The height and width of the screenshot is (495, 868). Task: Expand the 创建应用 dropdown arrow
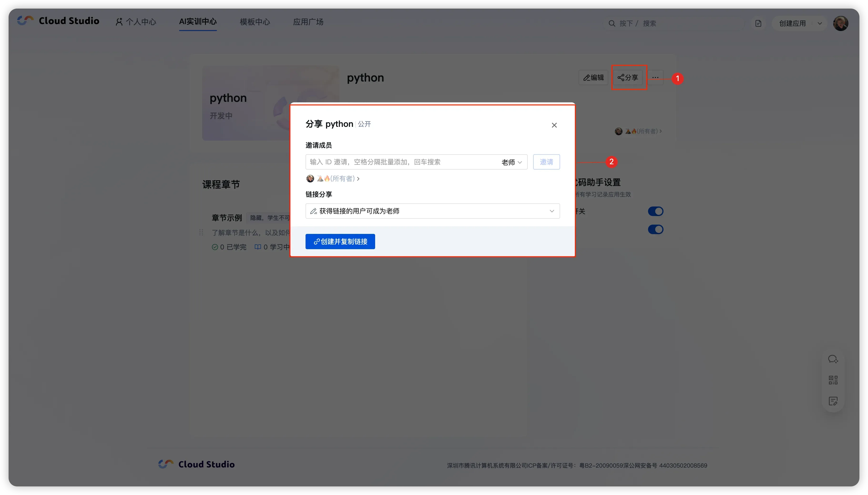click(x=820, y=23)
